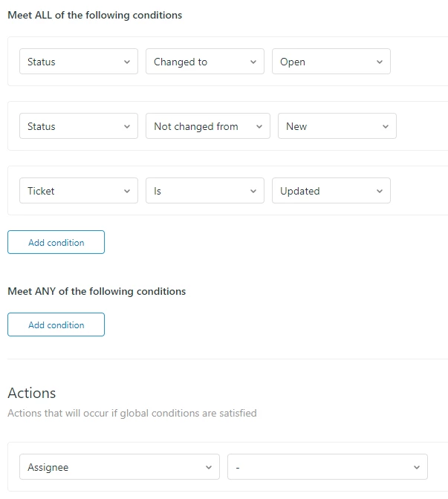The height and width of the screenshot is (499, 448).
Task: Open the first Status field dropdown
Action: click(78, 62)
